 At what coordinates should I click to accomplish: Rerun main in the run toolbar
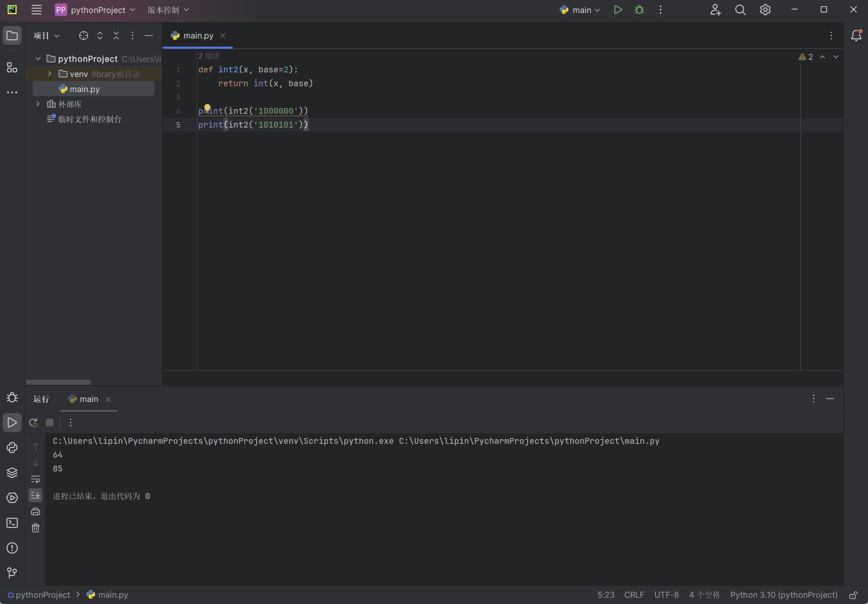[34, 422]
